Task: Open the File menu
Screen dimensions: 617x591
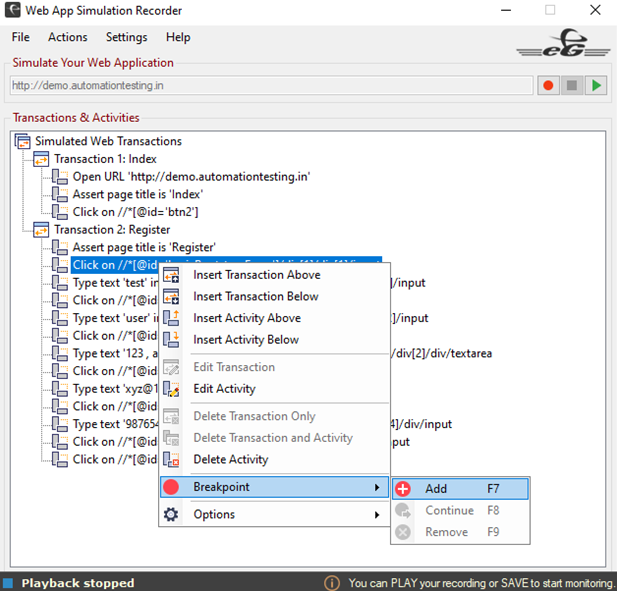Action: point(20,37)
